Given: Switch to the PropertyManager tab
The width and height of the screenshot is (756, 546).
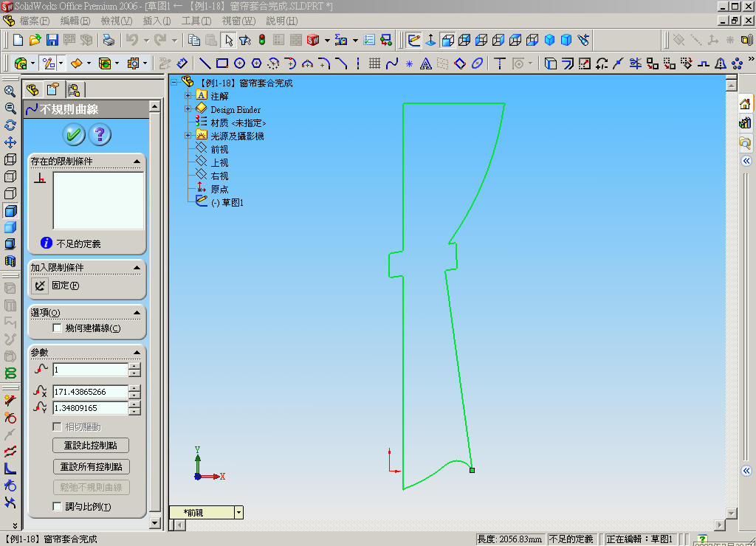Looking at the screenshot, I should pos(53,89).
